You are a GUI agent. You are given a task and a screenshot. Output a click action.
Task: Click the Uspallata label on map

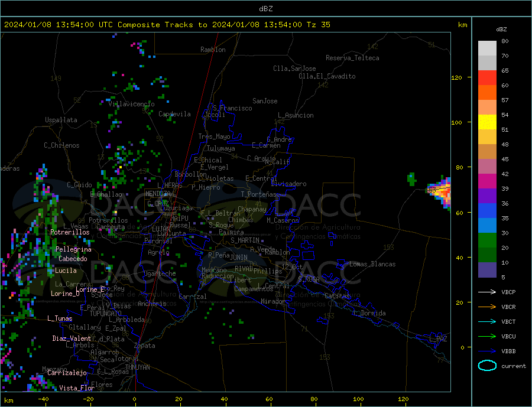(61, 120)
